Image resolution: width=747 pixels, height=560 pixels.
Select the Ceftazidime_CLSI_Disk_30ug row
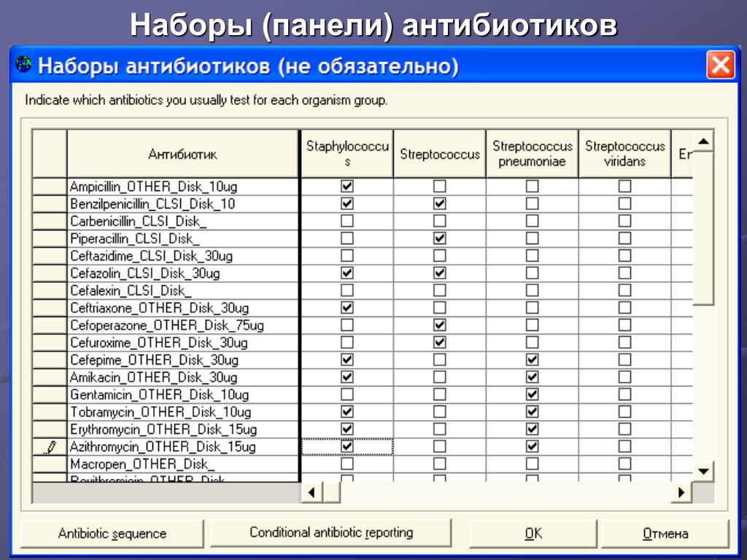(183, 256)
